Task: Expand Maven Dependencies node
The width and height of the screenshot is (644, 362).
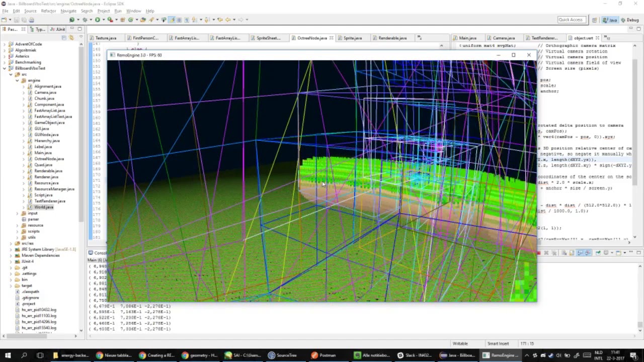Action: [11, 255]
